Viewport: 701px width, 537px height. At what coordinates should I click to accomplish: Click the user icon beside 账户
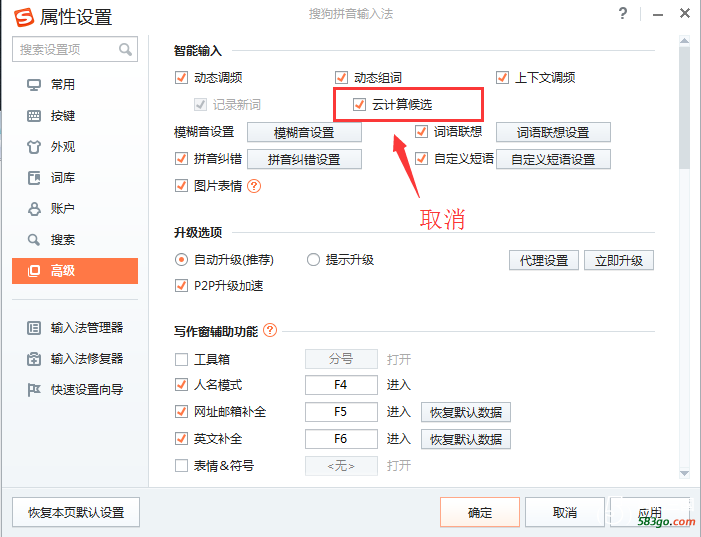pos(34,209)
